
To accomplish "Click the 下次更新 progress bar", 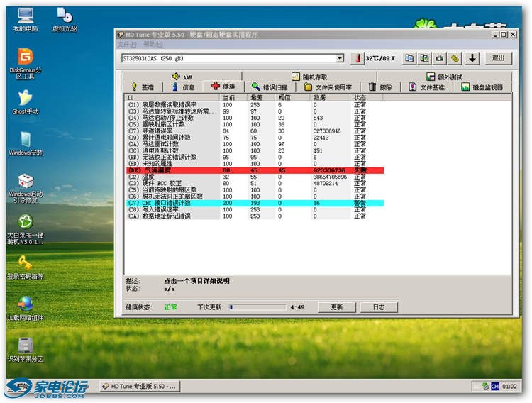I will (257, 307).
